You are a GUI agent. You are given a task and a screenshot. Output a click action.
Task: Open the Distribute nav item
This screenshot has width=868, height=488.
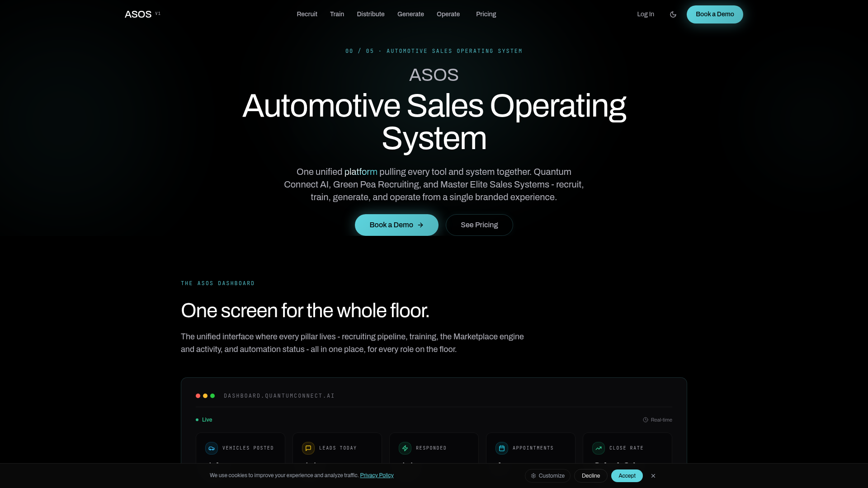(x=371, y=14)
